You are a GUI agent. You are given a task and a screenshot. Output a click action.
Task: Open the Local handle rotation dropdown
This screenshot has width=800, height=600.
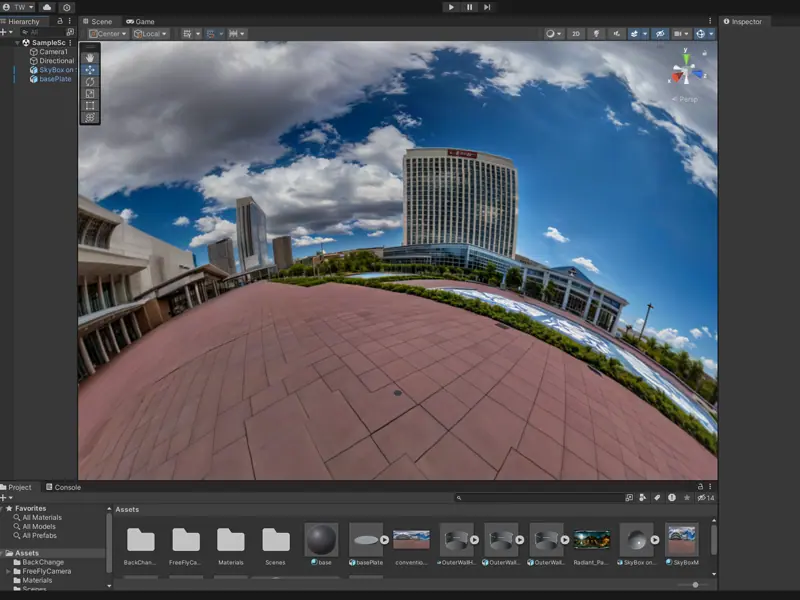tap(150, 33)
